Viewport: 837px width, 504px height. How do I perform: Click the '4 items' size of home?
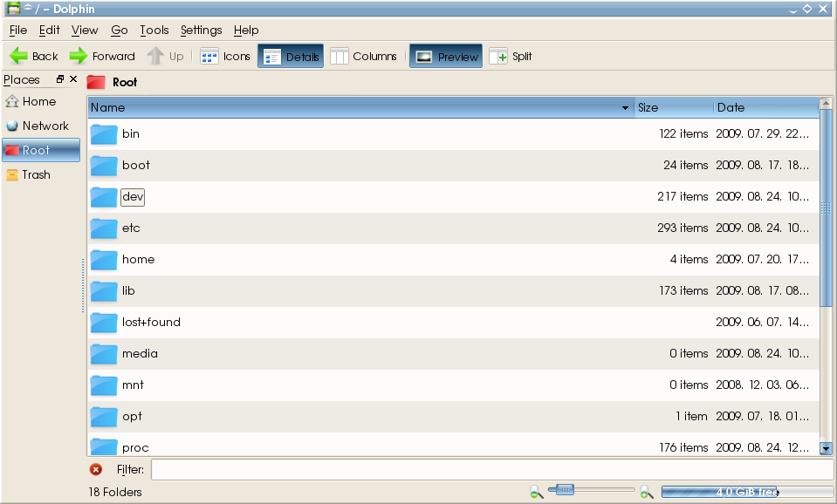pyautogui.click(x=689, y=260)
